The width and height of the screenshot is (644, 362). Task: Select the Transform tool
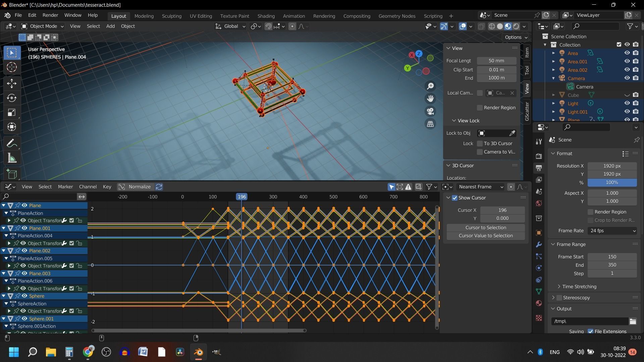12,127
